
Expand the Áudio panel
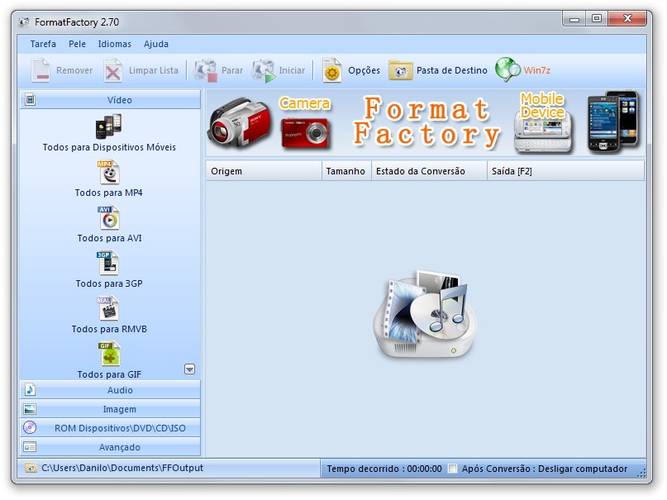point(110,390)
